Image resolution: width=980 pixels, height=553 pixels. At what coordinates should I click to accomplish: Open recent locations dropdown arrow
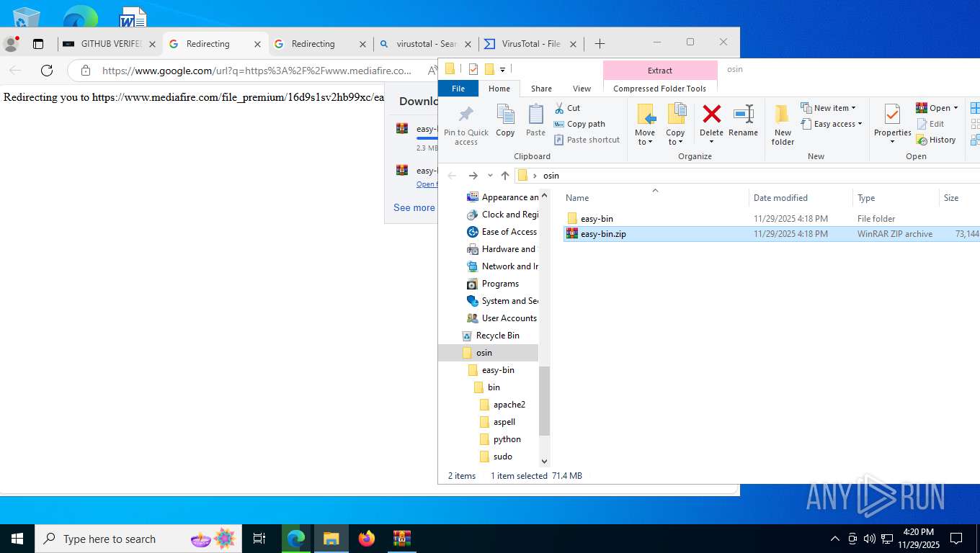pos(490,176)
